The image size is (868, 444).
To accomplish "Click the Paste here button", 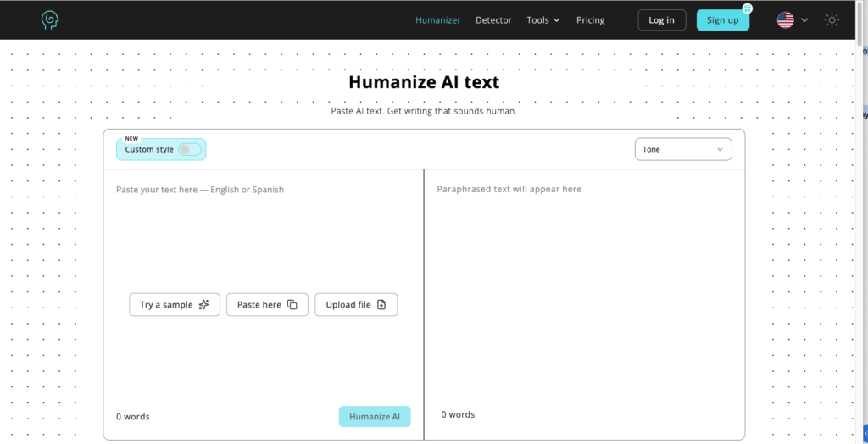I will 267,304.
